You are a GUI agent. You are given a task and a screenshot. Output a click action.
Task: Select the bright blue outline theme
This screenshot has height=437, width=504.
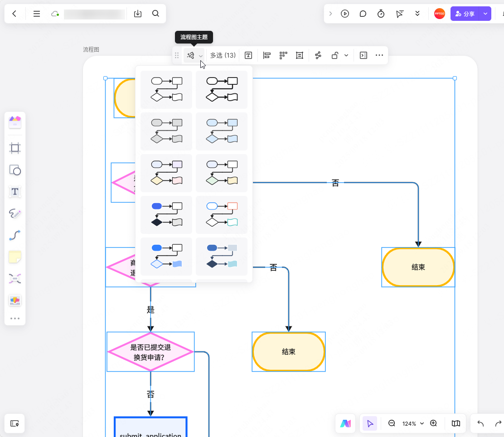(x=166, y=257)
